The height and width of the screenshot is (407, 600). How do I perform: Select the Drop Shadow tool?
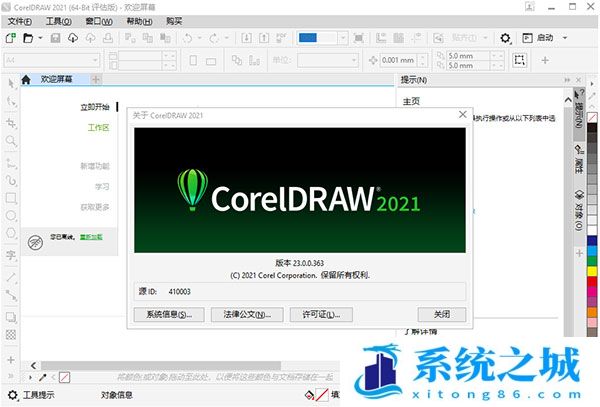click(11, 317)
